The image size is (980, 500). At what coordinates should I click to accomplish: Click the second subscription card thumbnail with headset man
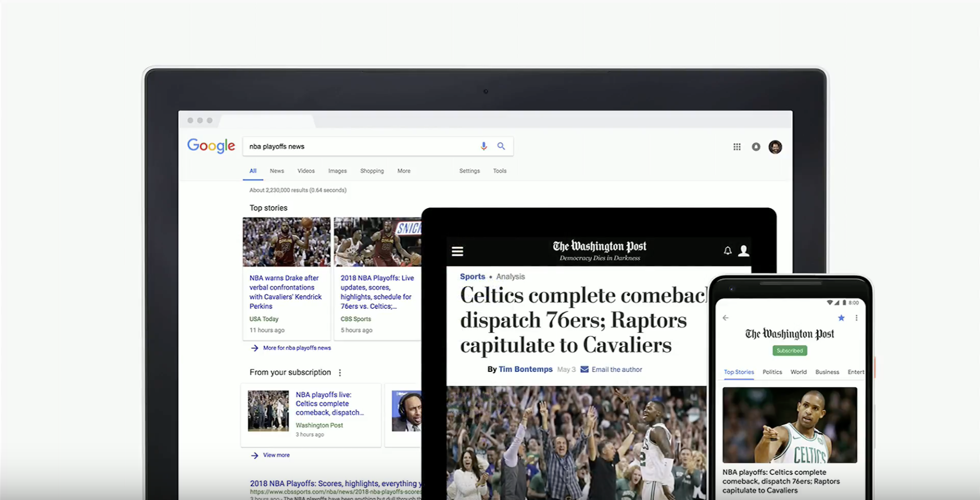[x=406, y=410]
